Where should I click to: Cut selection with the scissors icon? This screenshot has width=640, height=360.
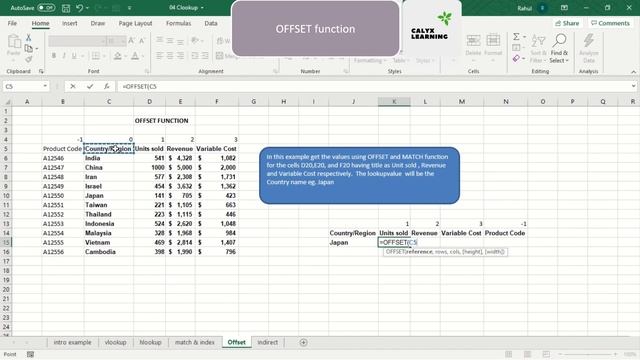[x=29, y=38]
